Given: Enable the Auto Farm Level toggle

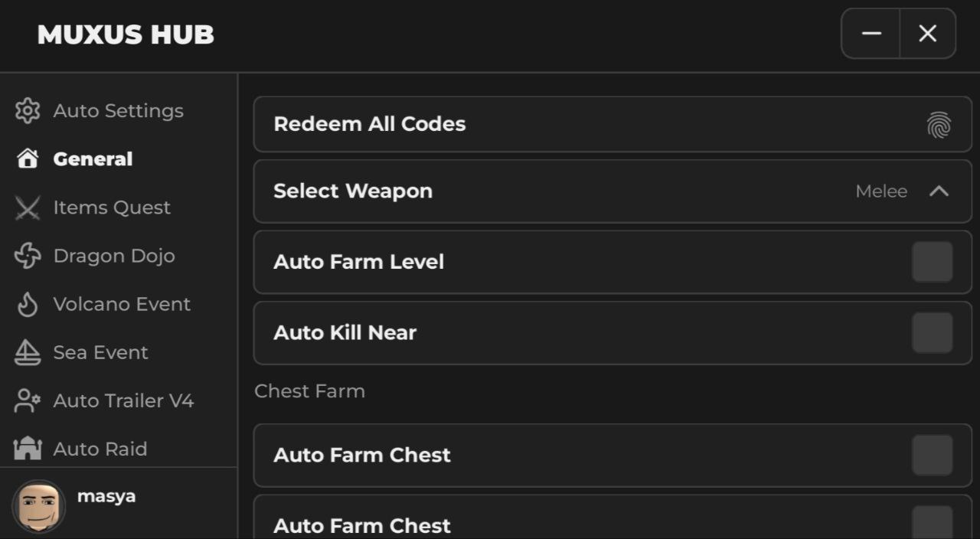Looking at the screenshot, I should point(932,262).
